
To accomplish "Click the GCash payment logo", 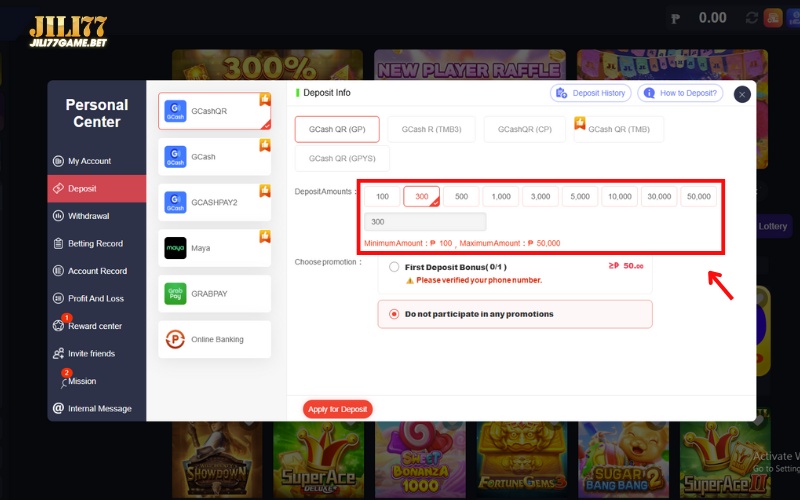I will click(x=175, y=157).
